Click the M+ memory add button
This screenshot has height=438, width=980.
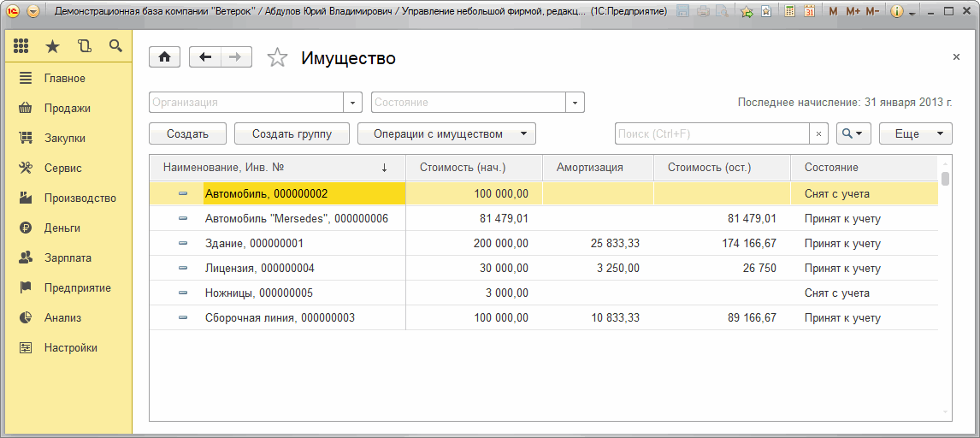pyautogui.click(x=853, y=11)
